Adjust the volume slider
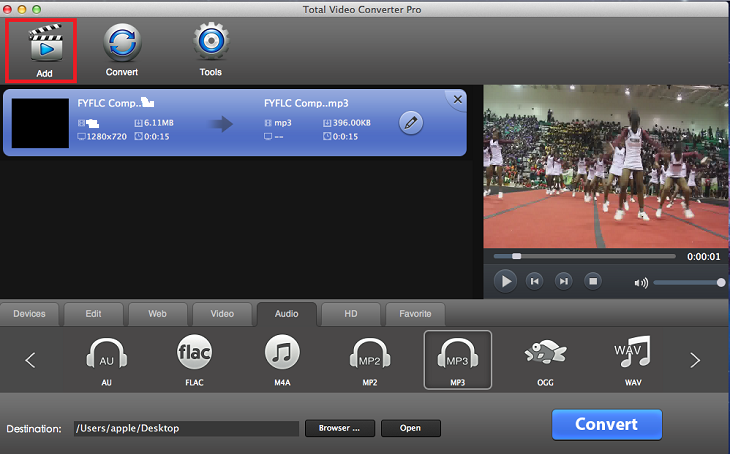This screenshot has width=730, height=454. [x=689, y=283]
